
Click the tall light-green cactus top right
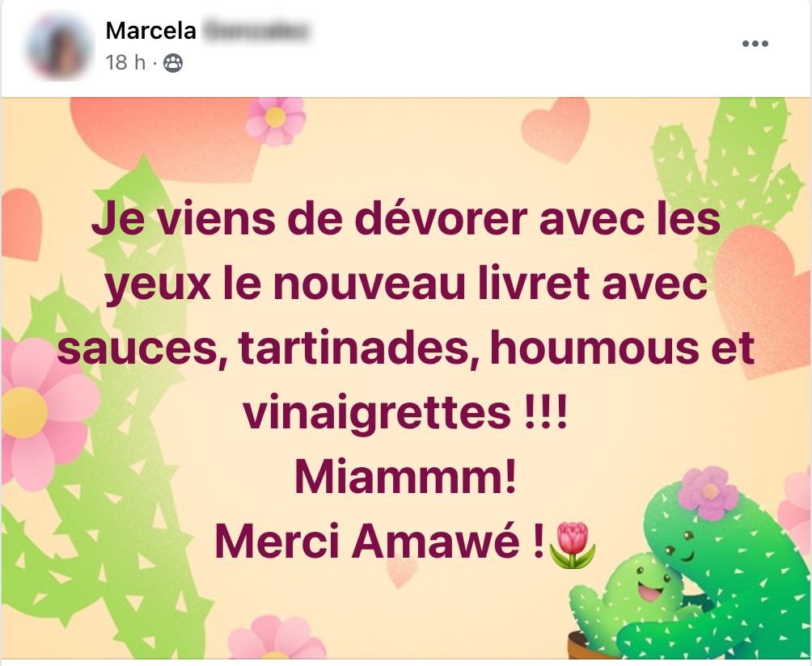(x=725, y=171)
